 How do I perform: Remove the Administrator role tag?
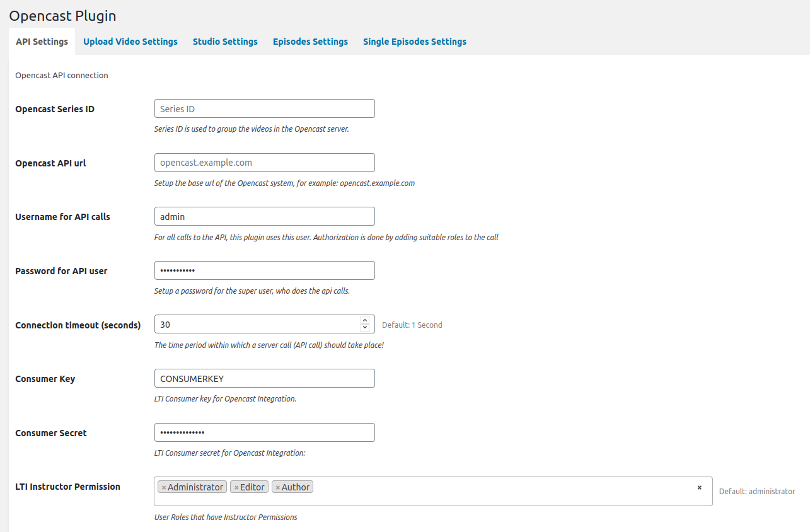tap(164, 487)
